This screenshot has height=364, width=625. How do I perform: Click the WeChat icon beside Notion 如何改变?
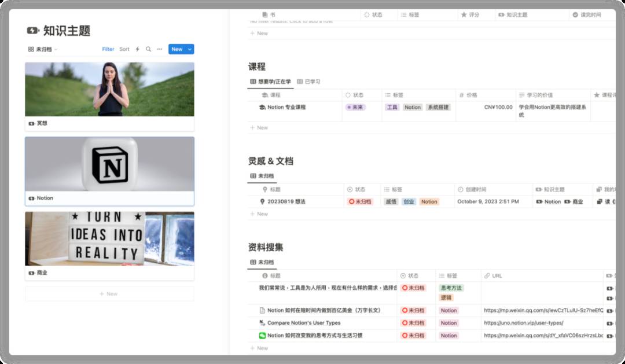pyautogui.click(x=262, y=336)
